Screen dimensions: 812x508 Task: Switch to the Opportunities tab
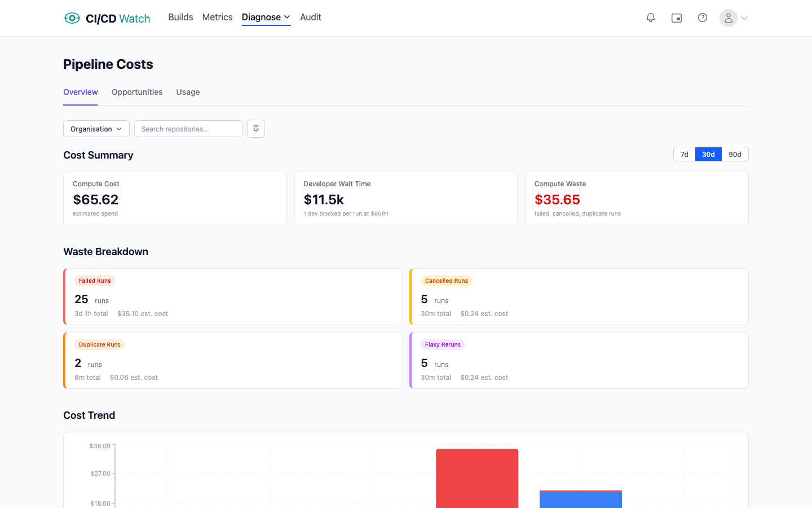(137, 92)
